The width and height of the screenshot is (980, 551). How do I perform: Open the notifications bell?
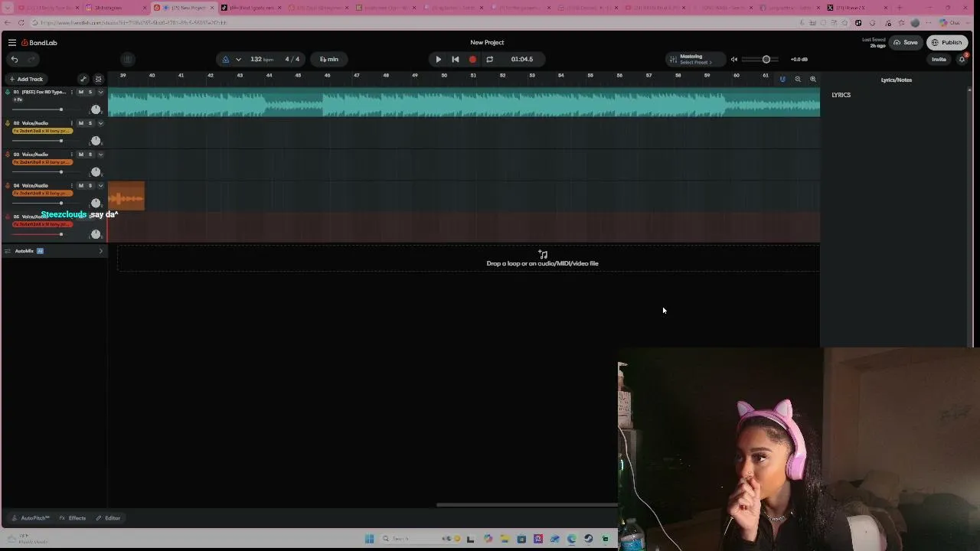962,59
